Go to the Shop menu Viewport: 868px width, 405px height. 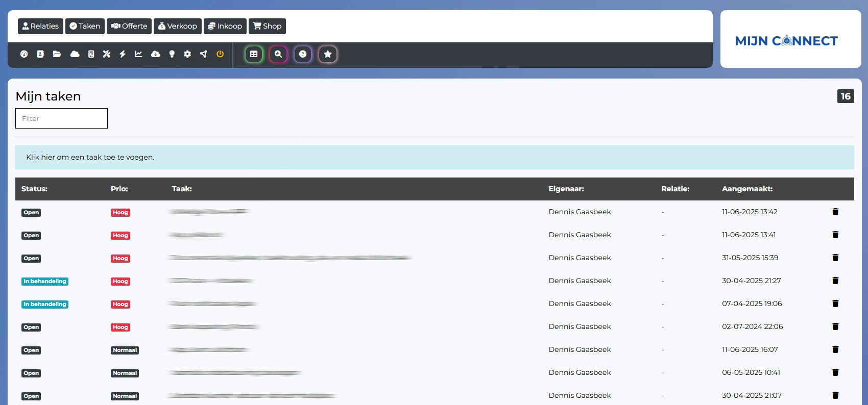pos(267,26)
